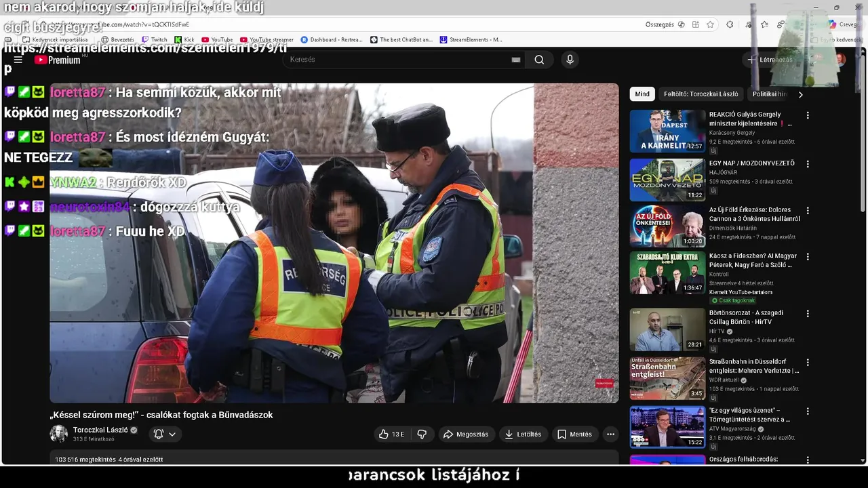Click the Csak tagoknak members-only badge
The height and width of the screenshot is (488, 868).
[x=733, y=300]
